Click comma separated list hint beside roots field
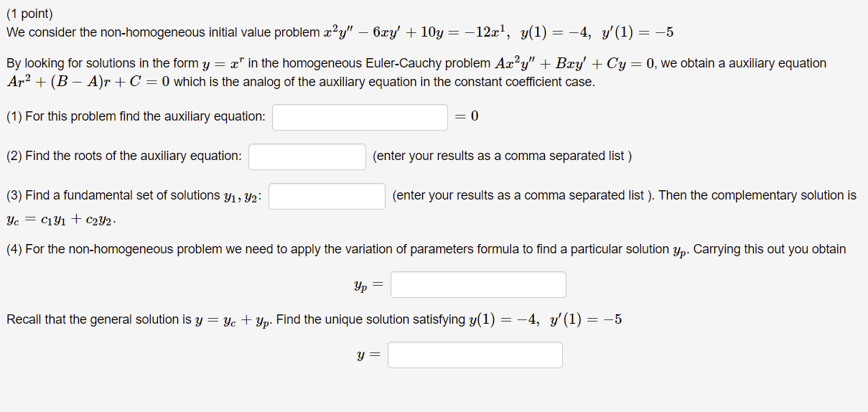This screenshot has width=868, height=412. click(x=502, y=156)
